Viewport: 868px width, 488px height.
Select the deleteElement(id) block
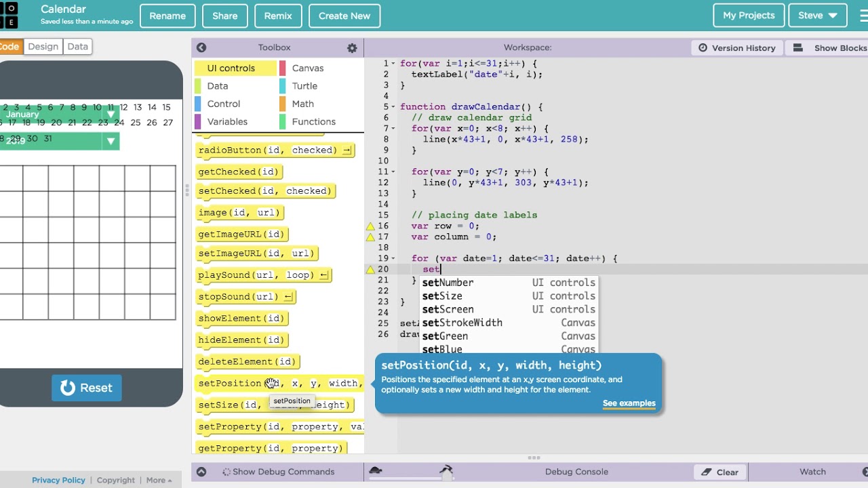[247, 362]
